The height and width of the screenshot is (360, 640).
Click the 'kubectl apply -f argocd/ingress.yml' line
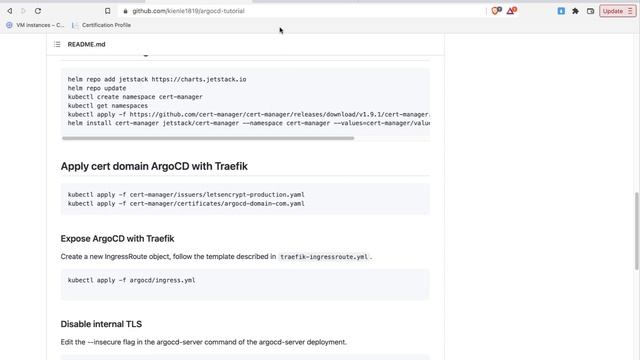click(x=131, y=280)
